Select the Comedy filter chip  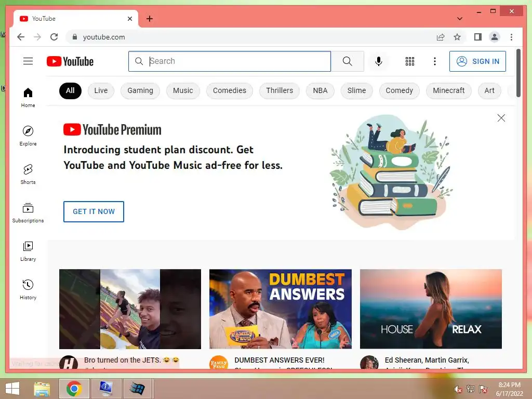point(400,90)
